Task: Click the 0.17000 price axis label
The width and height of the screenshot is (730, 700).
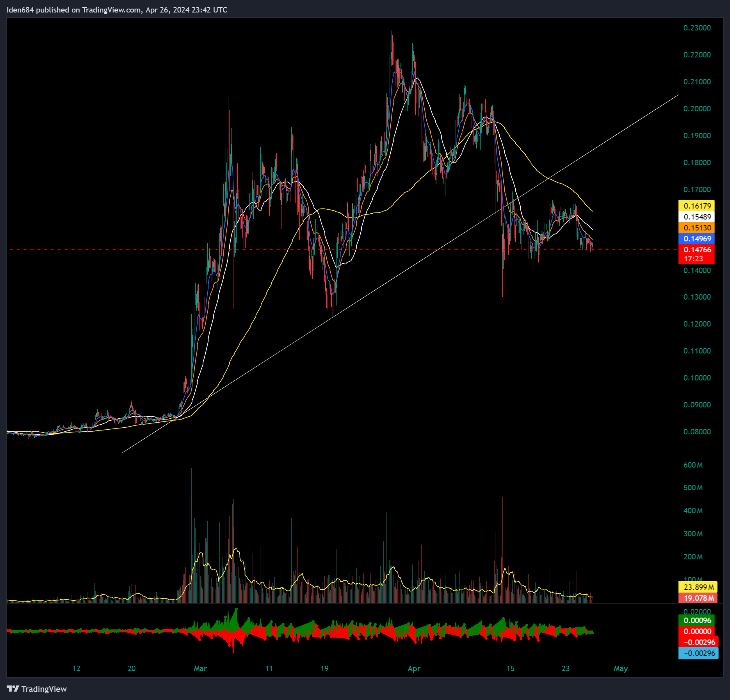Action: coord(697,189)
